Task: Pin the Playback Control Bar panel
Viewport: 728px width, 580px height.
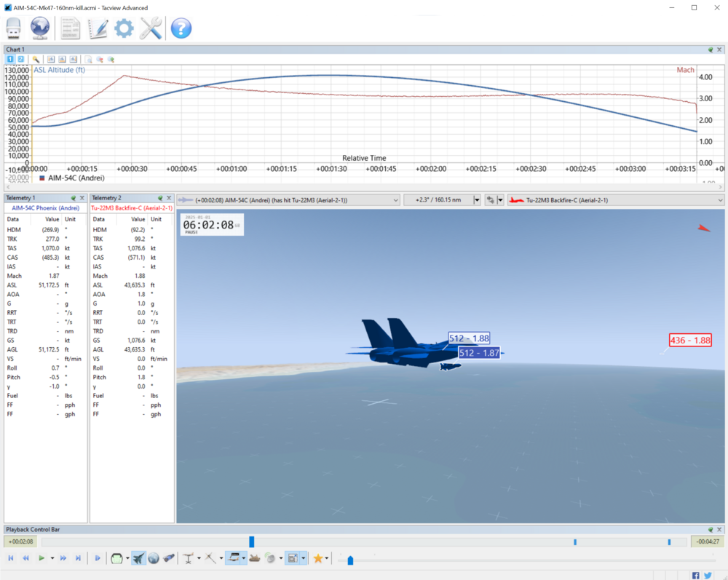Action: (711, 530)
